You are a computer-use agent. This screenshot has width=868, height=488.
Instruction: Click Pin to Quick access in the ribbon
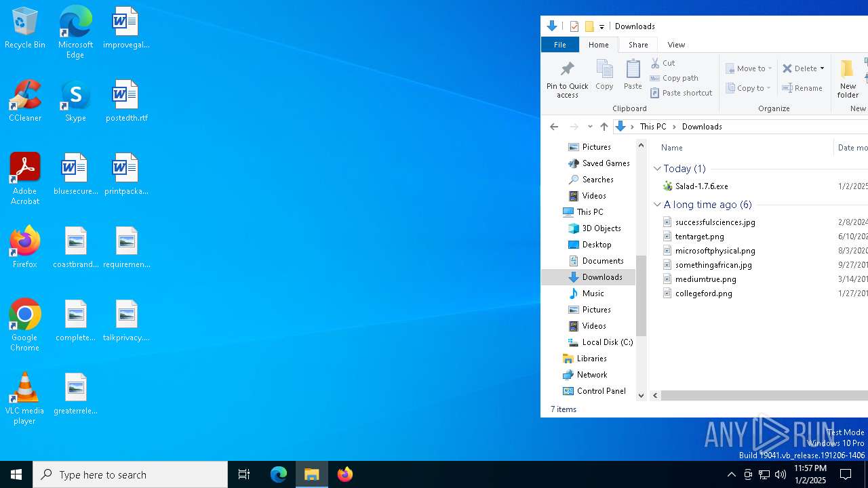click(x=568, y=79)
